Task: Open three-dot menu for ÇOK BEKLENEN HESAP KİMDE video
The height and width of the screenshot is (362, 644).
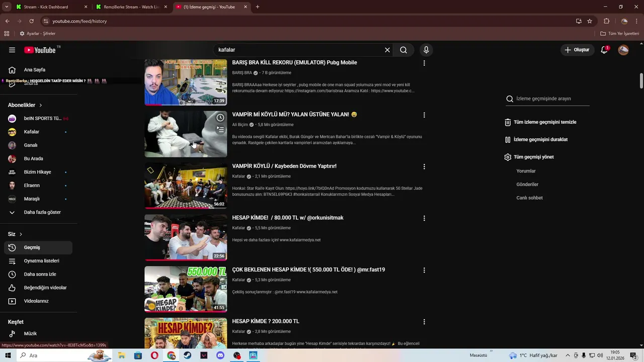Action: click(424, 270)
